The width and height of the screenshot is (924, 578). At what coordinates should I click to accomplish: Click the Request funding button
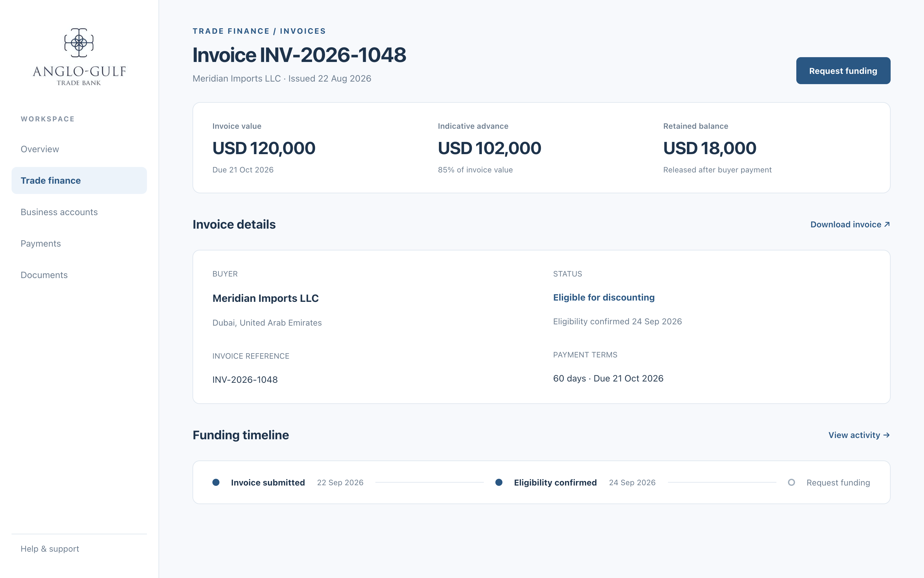click(x=843, y=71)
